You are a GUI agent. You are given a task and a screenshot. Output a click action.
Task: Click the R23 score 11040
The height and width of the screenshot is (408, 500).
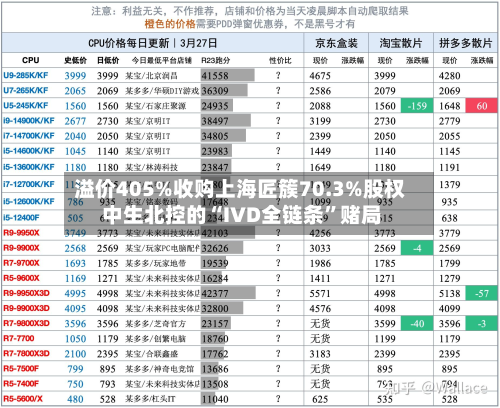coord(215,399)
